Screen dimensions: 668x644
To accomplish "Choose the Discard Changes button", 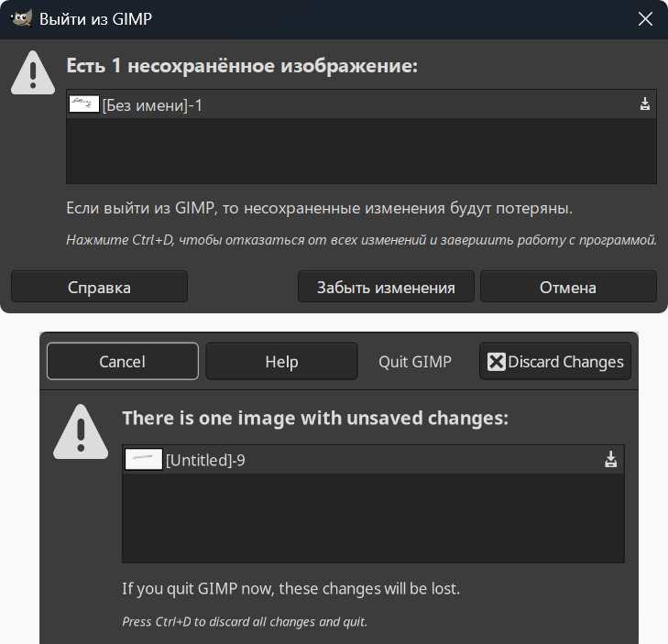I will point(555,362).
